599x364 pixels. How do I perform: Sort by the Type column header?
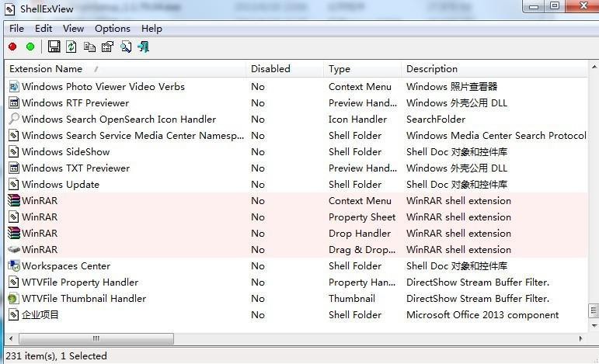click(x=340, y=69)
